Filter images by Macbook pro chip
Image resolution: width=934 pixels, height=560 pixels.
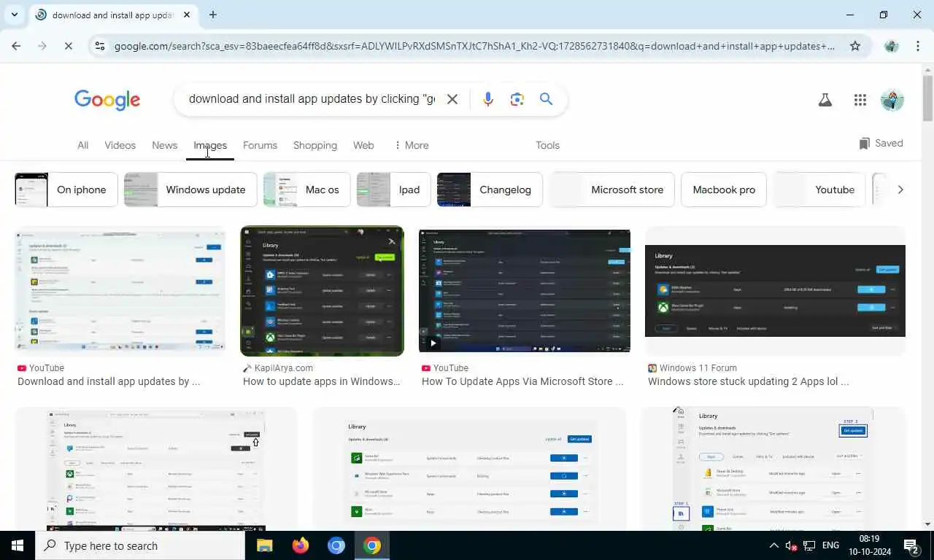(x=724, y=190)
